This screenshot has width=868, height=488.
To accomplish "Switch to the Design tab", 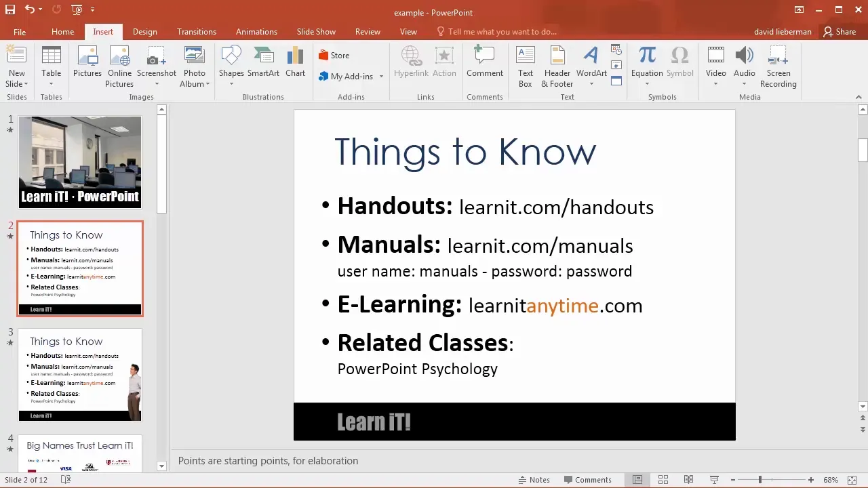I will tap(144, 32).
